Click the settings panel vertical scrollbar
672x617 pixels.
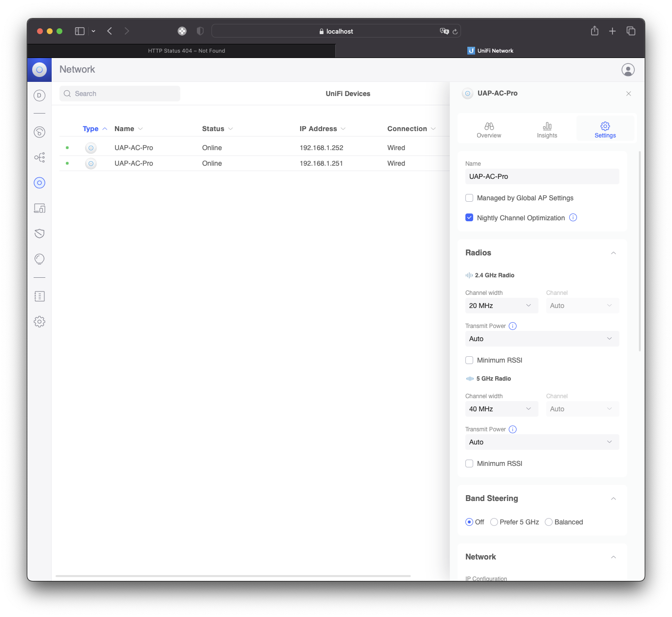pyautogui.click(x=640, y=251)
